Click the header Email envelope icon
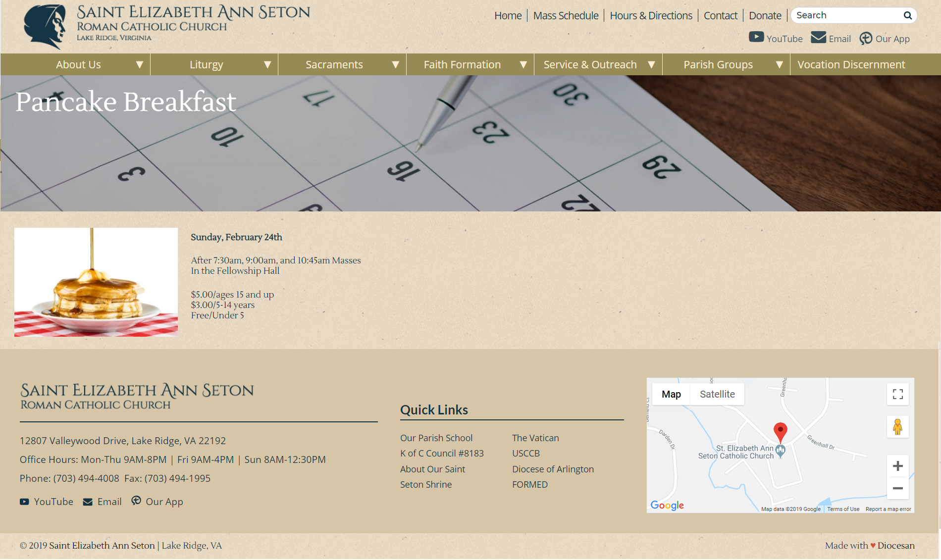Image resolution: width=941 pixels, height=560 pixels. [818, 38]
